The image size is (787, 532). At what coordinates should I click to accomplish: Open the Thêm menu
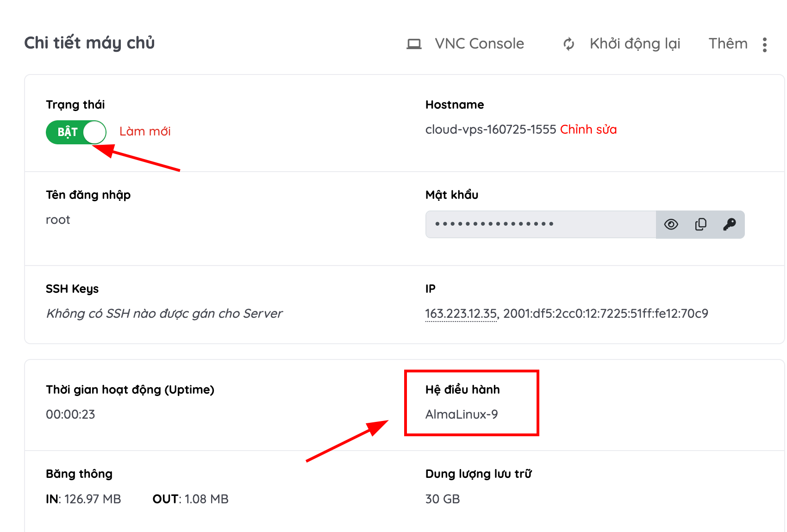tap(728, 43)
